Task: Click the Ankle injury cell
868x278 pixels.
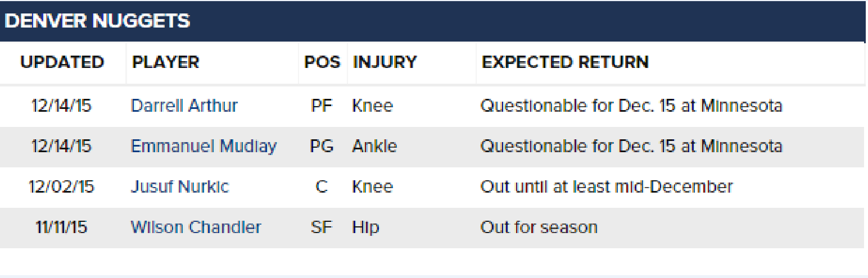Action: point(374,147)
